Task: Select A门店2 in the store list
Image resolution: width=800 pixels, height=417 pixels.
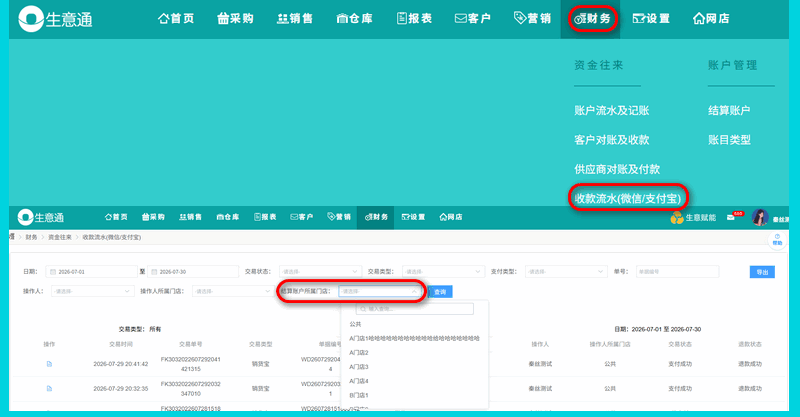Action: tap(359, 353)
